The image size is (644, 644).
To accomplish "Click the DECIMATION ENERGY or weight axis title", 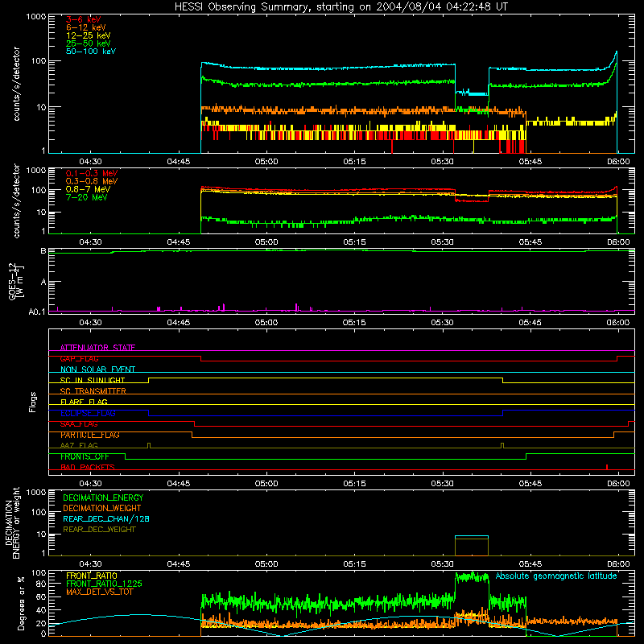I will pyautogui.click(x=12, y=522).
